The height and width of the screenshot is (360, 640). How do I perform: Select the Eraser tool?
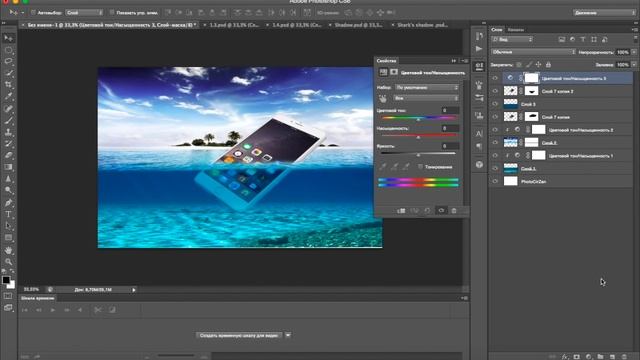(9, 156)
